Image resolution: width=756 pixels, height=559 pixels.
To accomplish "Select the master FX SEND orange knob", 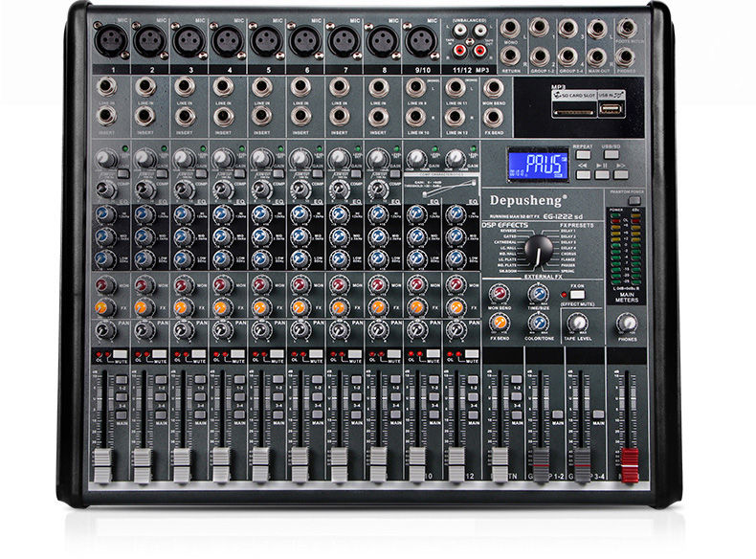I will [500, 324].
